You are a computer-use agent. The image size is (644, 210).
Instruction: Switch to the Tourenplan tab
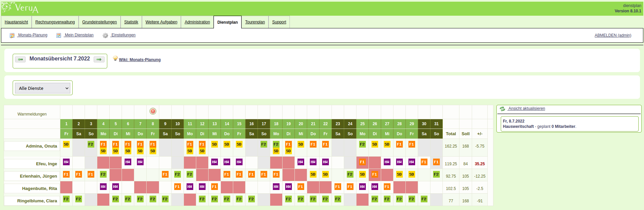pyautogui.click(x=255, y=22)
